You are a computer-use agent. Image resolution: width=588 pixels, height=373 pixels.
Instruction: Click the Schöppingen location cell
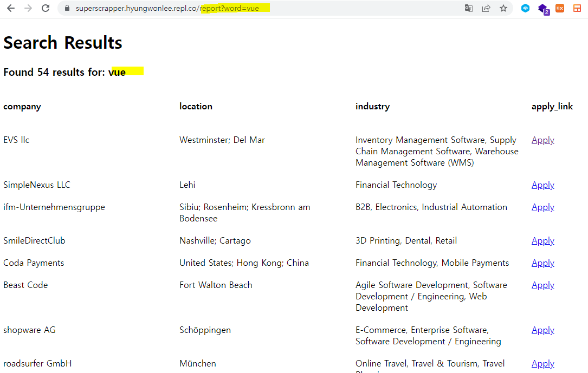[x=205, y=330]
